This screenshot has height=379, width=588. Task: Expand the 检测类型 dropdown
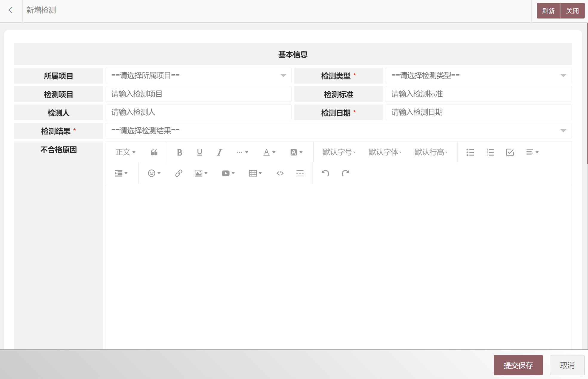pyautogui.click(x=478, y=76)
